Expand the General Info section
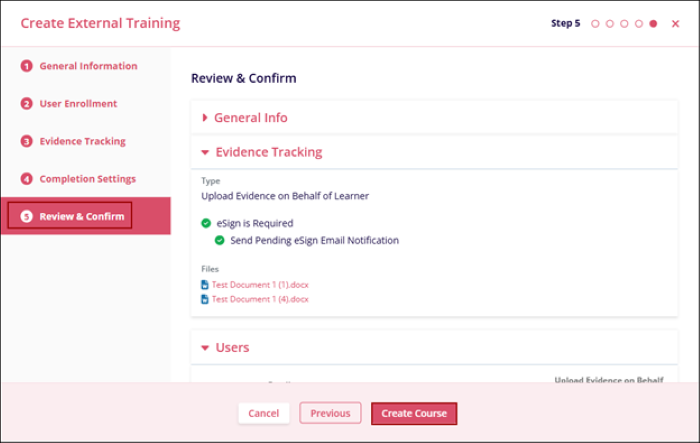The image size is (700, 443). (250, 118)
